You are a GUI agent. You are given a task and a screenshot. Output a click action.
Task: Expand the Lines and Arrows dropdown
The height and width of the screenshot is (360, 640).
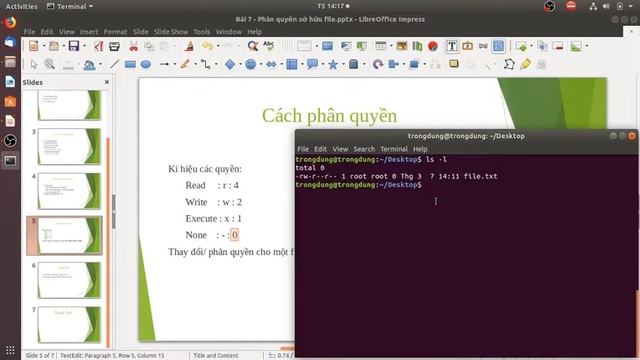pos(175,64)
